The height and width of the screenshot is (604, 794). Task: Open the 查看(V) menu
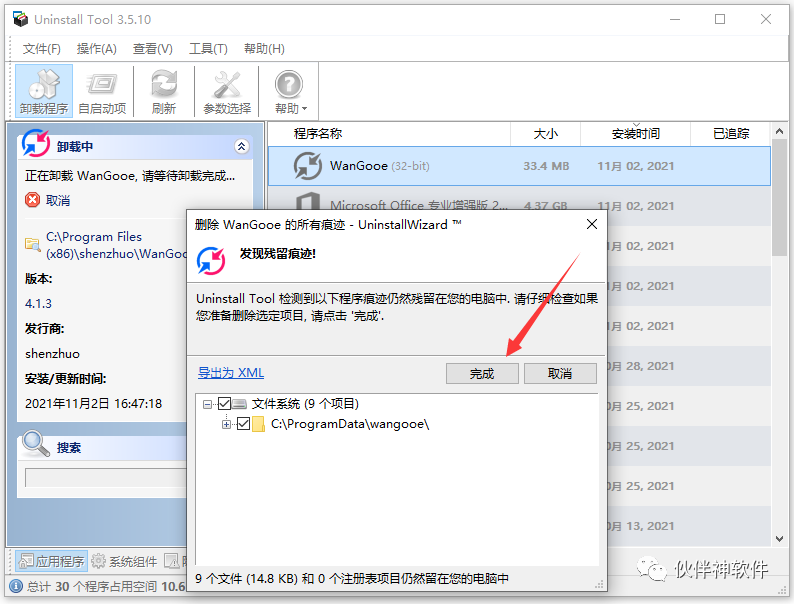(x=152, y=49)
